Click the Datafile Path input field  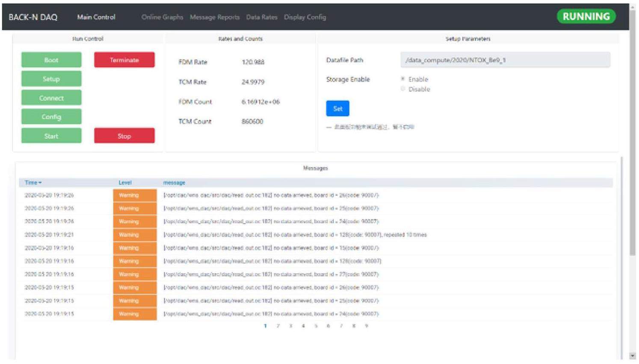tap(505, 60)
